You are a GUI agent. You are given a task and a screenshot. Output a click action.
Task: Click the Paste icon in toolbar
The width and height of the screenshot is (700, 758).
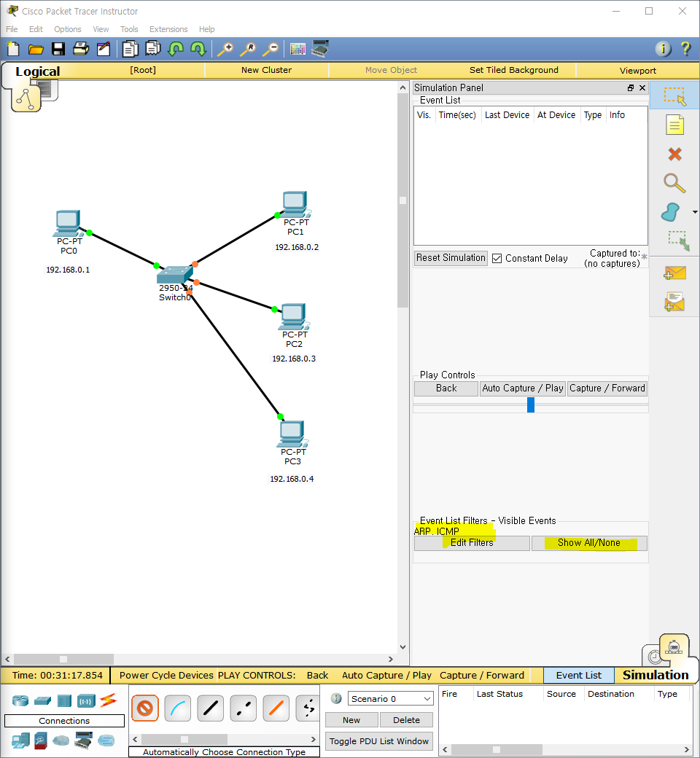tap(153, 49)
